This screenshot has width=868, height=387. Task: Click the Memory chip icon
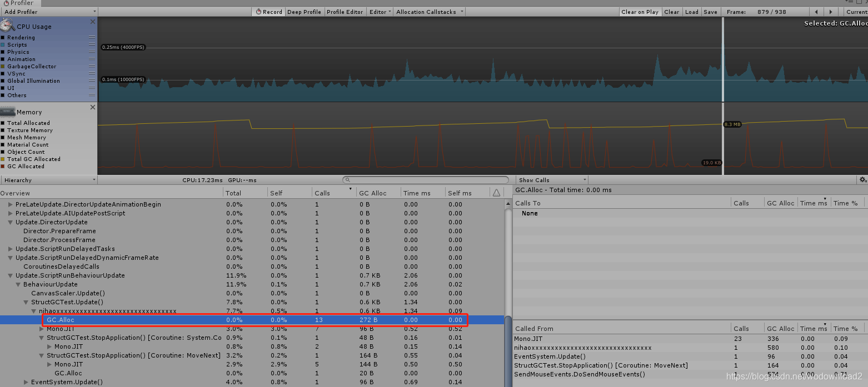pos(8,111)
